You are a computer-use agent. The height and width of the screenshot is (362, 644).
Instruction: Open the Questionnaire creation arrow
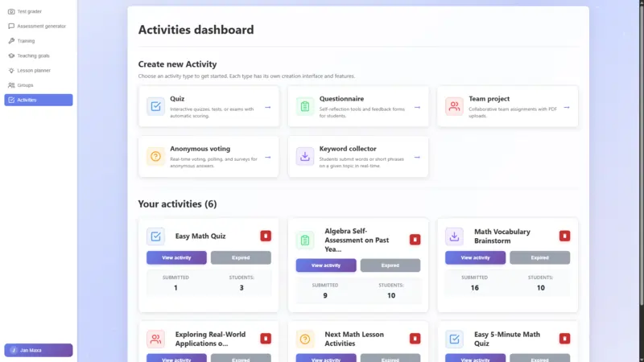(x=417, y=107)
